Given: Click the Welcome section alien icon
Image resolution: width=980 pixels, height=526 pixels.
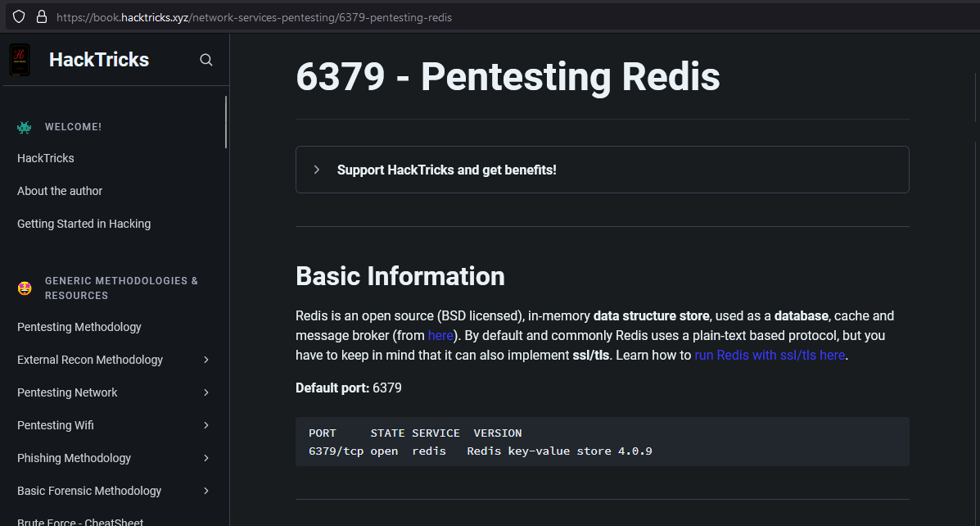Looking at the screenshot, I should 25,127.
